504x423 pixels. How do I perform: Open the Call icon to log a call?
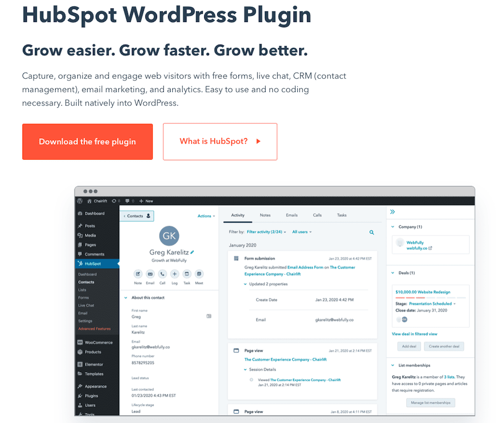[x=162, y=273]
